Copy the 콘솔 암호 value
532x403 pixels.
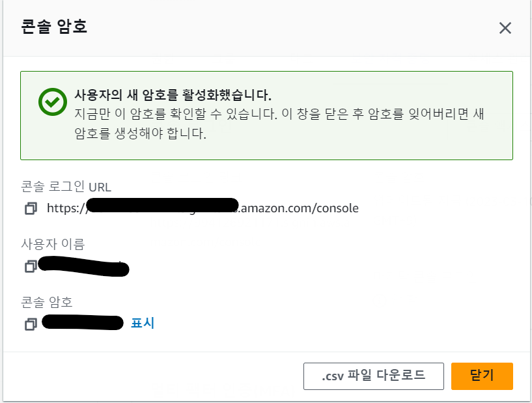pos(31,324)
